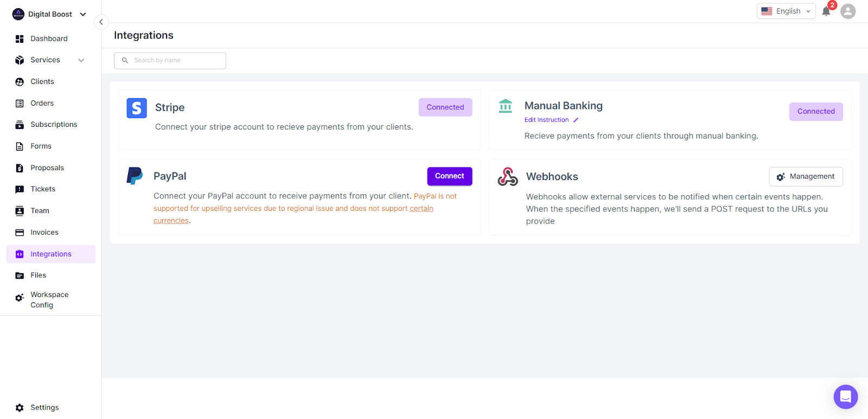Click the PayPal logo icon

135,176
